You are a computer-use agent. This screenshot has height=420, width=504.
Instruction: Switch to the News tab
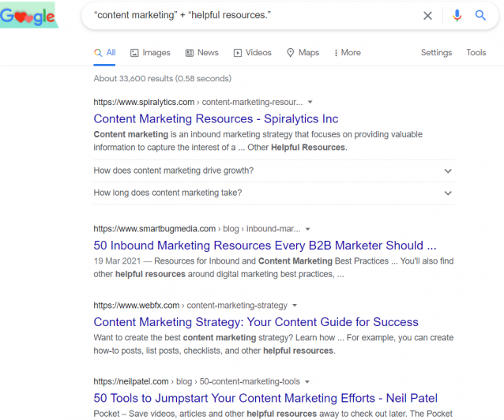pos(202,53)
